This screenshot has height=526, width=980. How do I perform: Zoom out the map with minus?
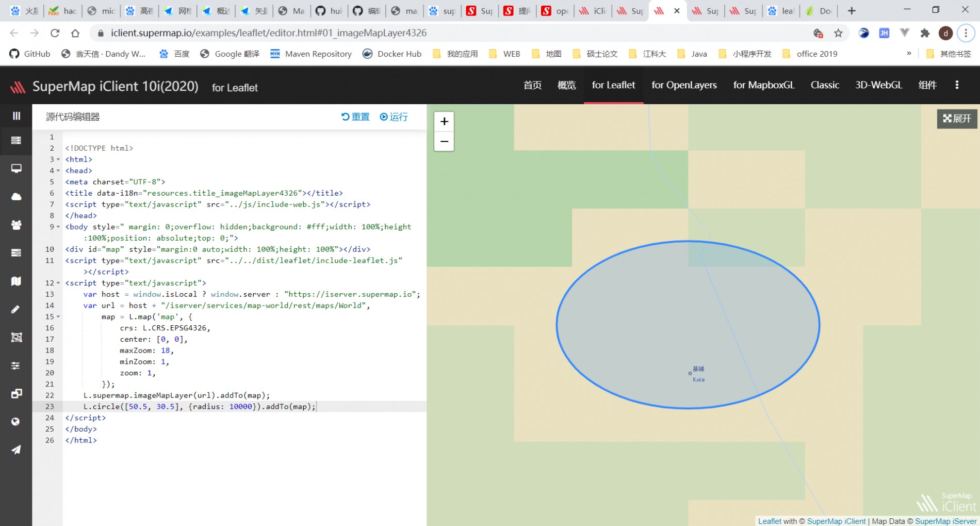coord(444,141)
